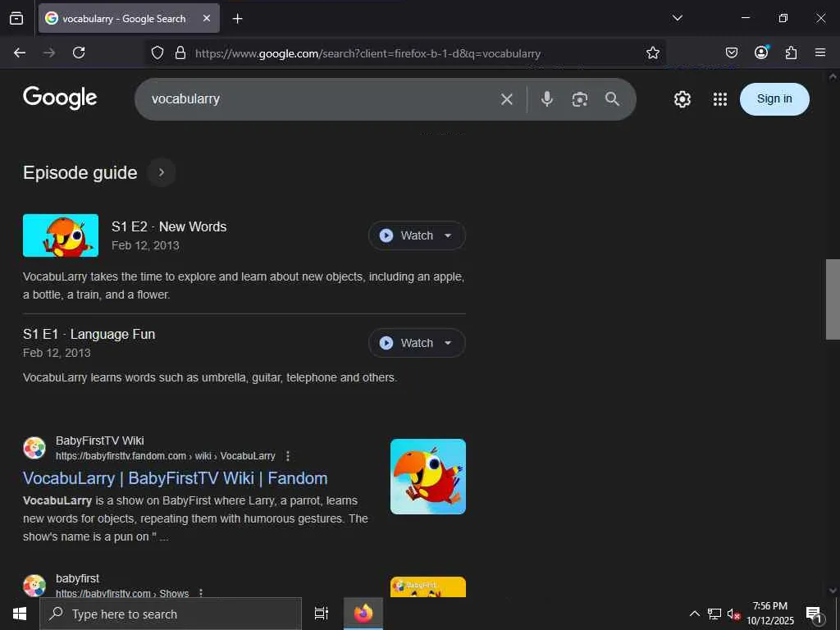Open the Google apps grid

(x=720, y=99)
